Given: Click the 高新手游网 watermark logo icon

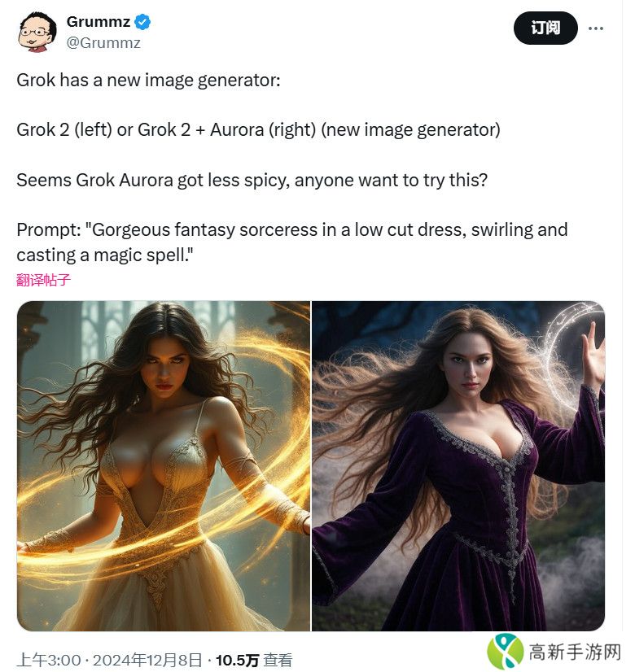Looking at the screenshot, I should (x=505, y=652).
